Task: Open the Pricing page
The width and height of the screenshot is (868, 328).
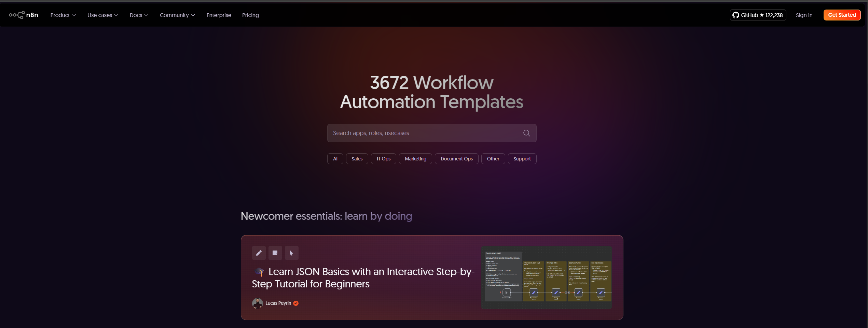Action: [250, 15]
